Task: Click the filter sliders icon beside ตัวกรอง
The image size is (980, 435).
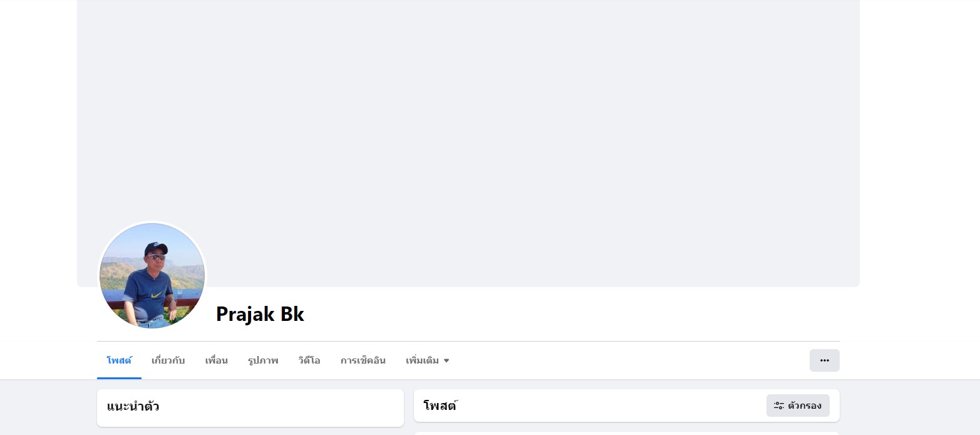Action: coord(779,406)
